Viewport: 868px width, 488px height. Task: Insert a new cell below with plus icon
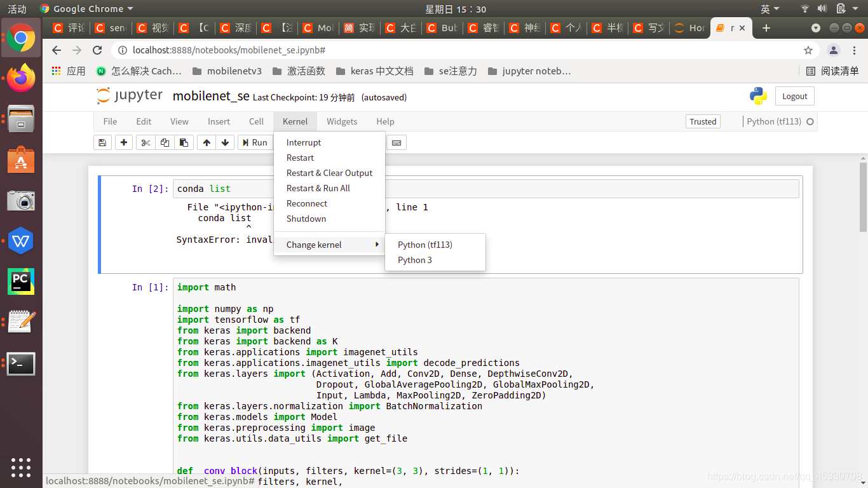click(x=124, y=142)
